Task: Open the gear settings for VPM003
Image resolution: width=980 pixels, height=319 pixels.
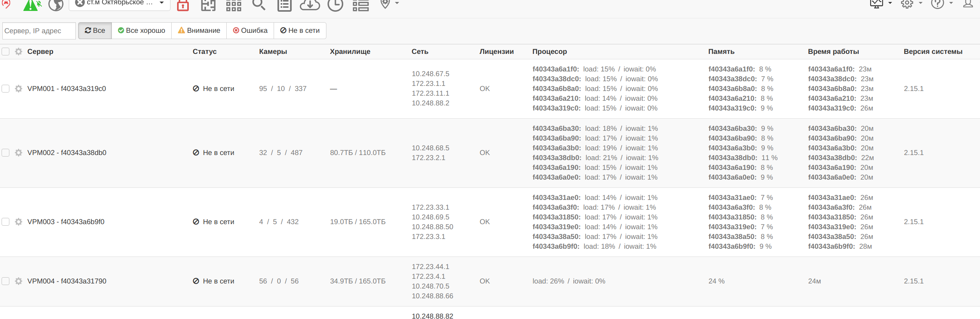Action: (x=18, y=222)
